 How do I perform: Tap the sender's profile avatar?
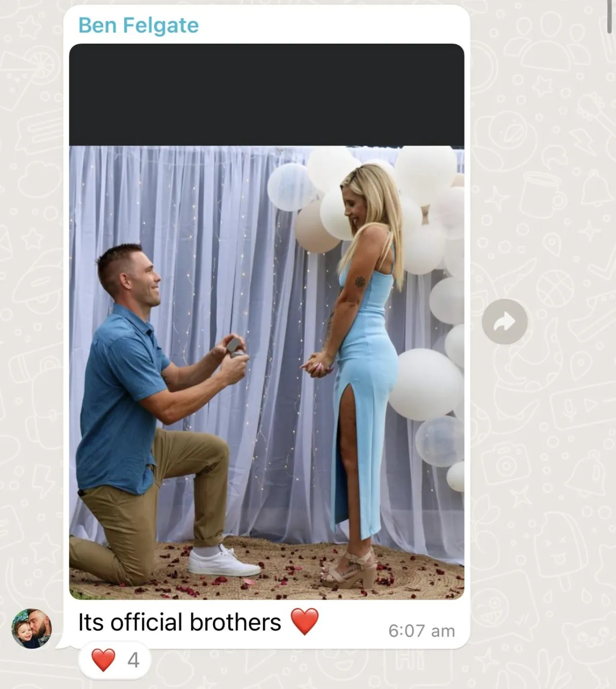(x=32, y=628)
